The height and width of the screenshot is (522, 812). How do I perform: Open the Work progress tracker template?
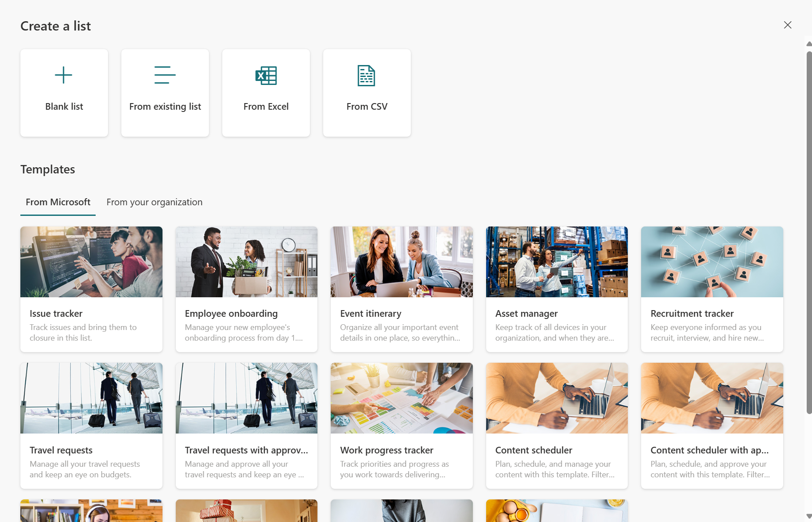coord(401,426)
